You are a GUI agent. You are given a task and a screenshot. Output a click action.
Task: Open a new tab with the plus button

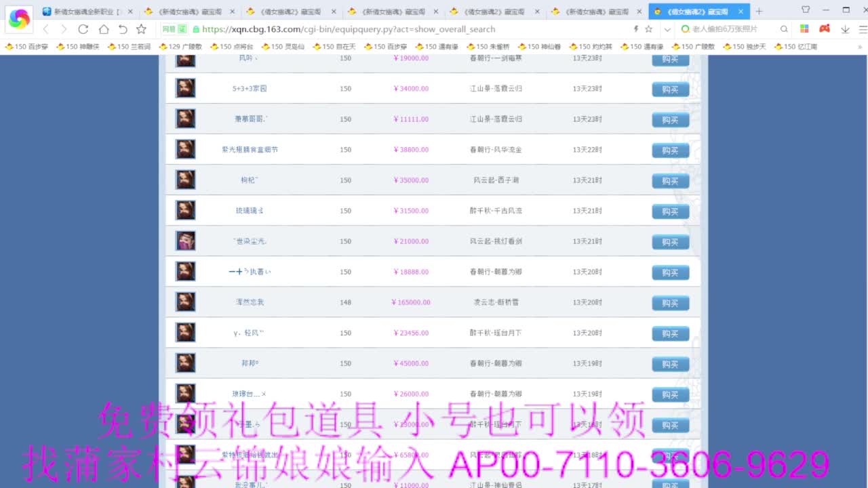(x=758, y=11)
